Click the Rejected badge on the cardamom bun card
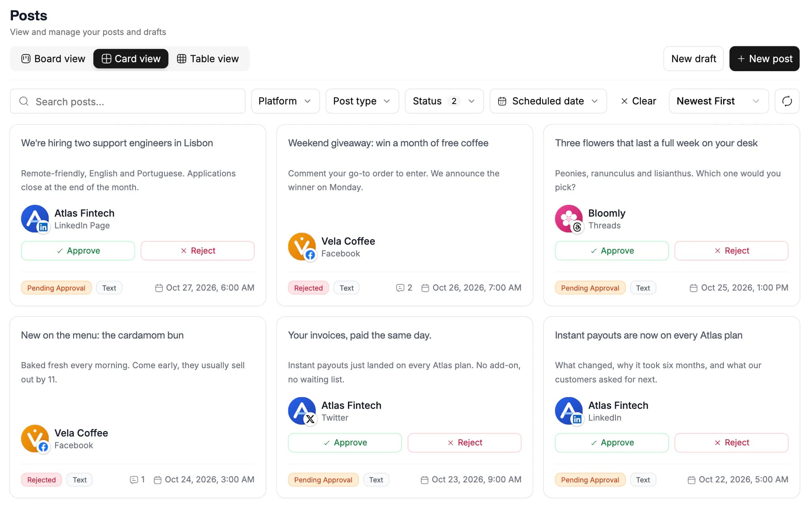The width and height of the screenshot is (812, 508). coord(41,480)
